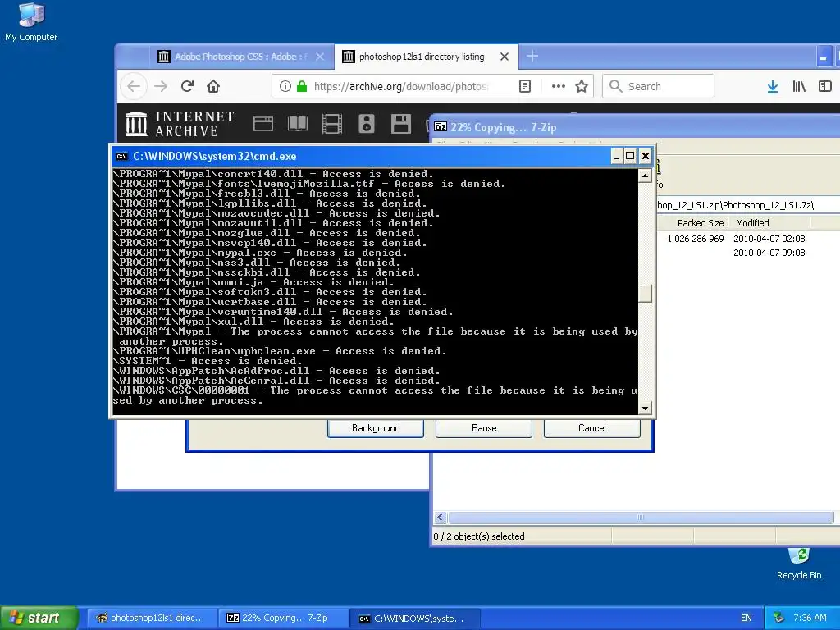Viewport: 840px width, 630px height.
Task: Open Internet Archive web icon
Action: 263,124
